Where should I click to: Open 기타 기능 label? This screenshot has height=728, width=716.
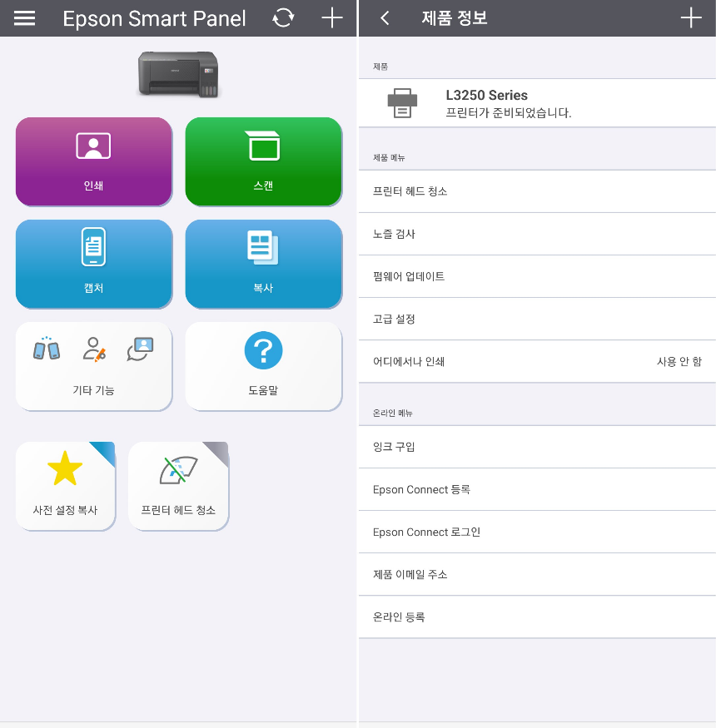93,390
